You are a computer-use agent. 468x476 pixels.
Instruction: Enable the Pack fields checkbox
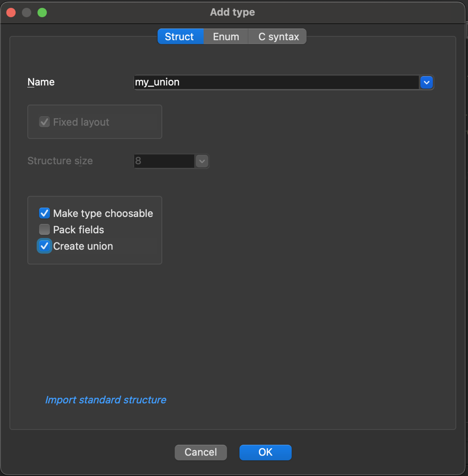(45, 230)
